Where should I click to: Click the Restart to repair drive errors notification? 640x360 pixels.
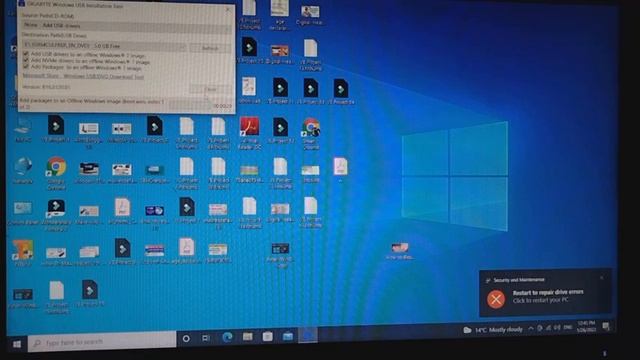point(545,292)
